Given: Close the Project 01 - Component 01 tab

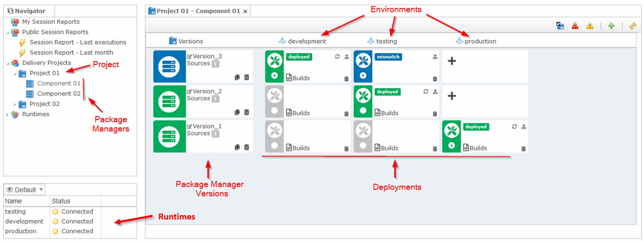Looking at the screenshot, I should coord(245,11).
